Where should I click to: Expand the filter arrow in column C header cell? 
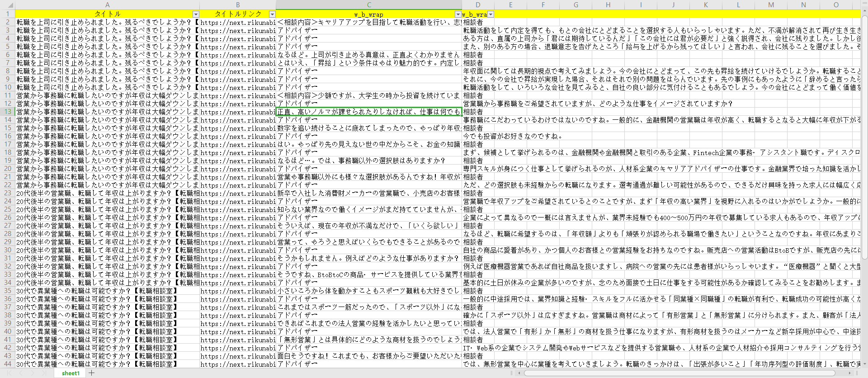click(x=458, y=14)
